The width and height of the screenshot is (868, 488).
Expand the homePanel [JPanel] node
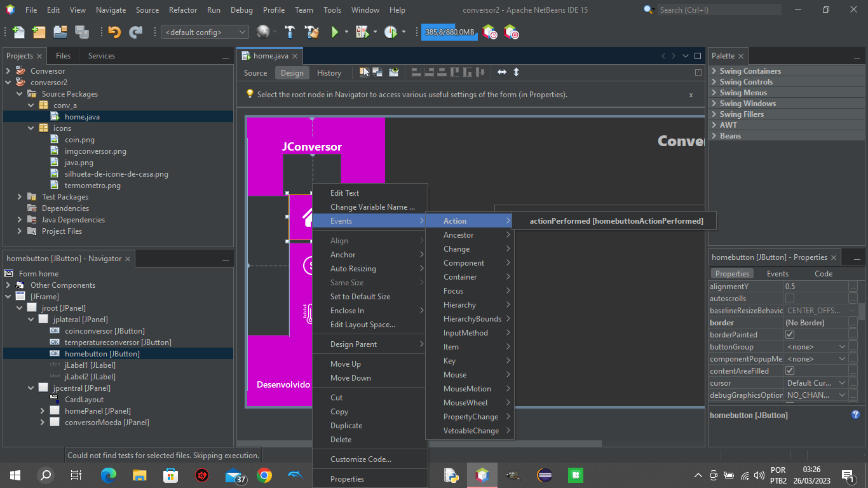(x=43, y=411)
